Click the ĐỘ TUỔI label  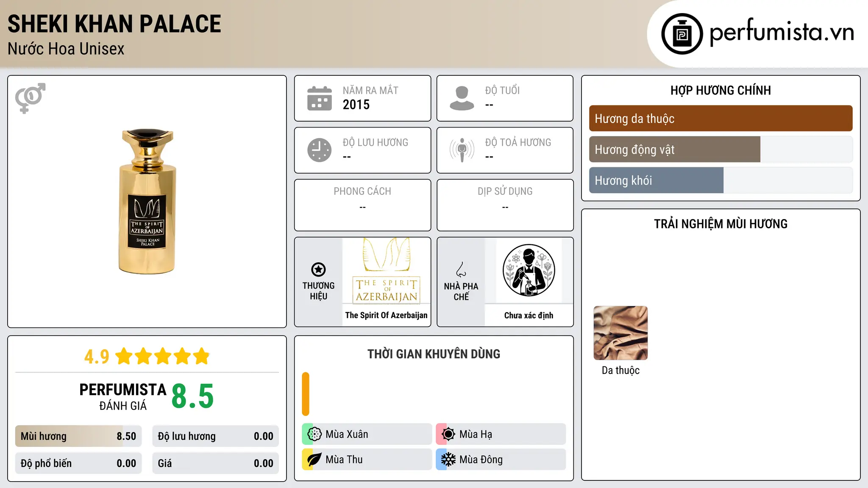click(x=502, y=90)
